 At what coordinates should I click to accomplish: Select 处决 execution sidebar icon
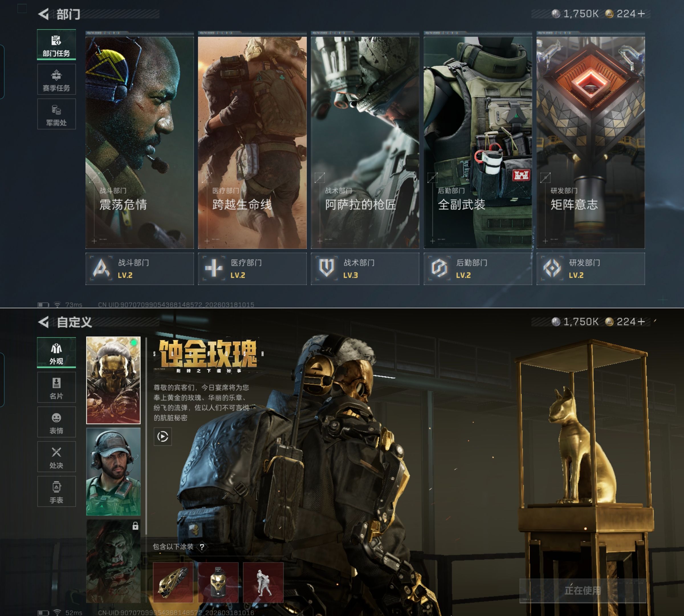(56, 457)
